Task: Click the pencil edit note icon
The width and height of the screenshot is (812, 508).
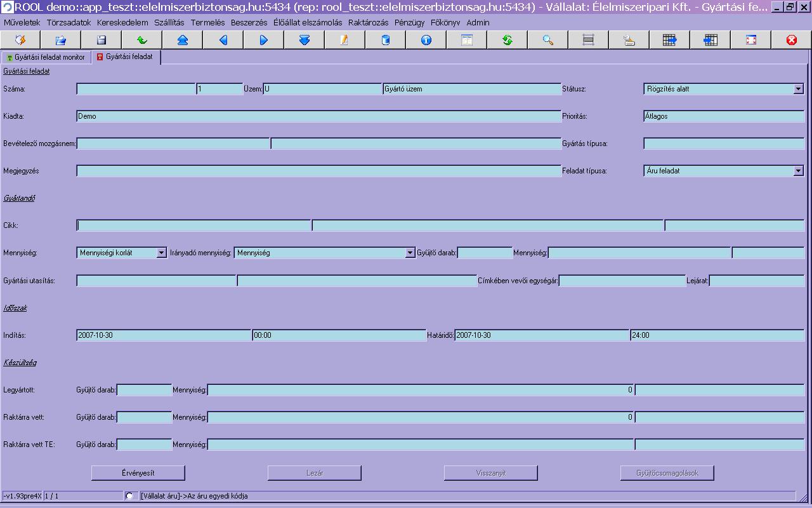Action: [345, 40]
